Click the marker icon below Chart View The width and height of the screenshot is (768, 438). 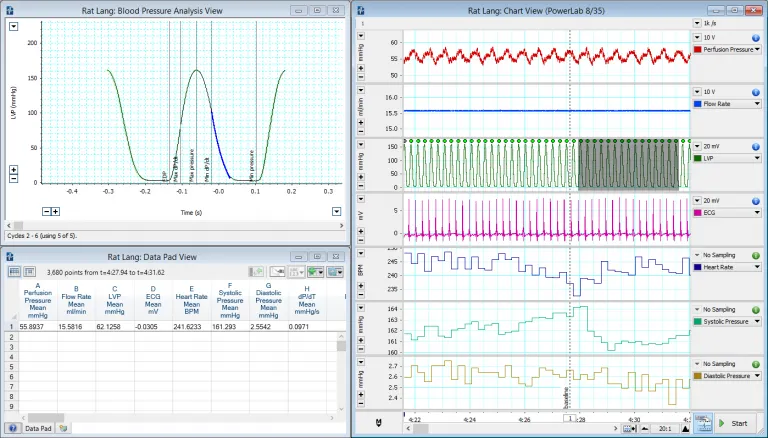coord(379,424)
